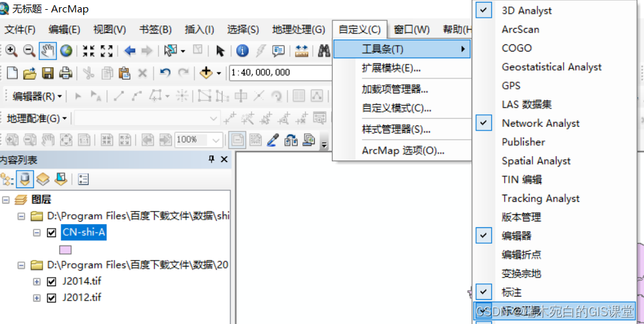
Task: List layers by visibility
Action: (43, 179)
